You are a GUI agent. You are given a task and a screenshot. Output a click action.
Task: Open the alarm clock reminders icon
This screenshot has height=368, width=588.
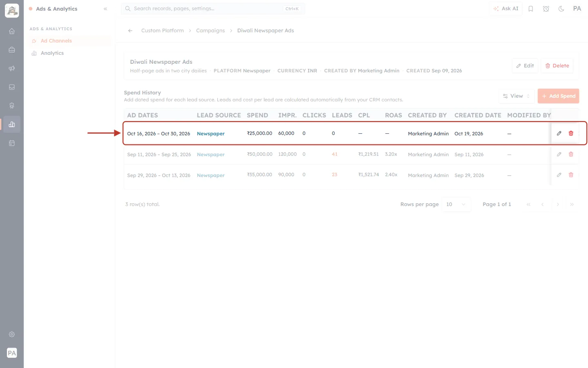(546, 9)
